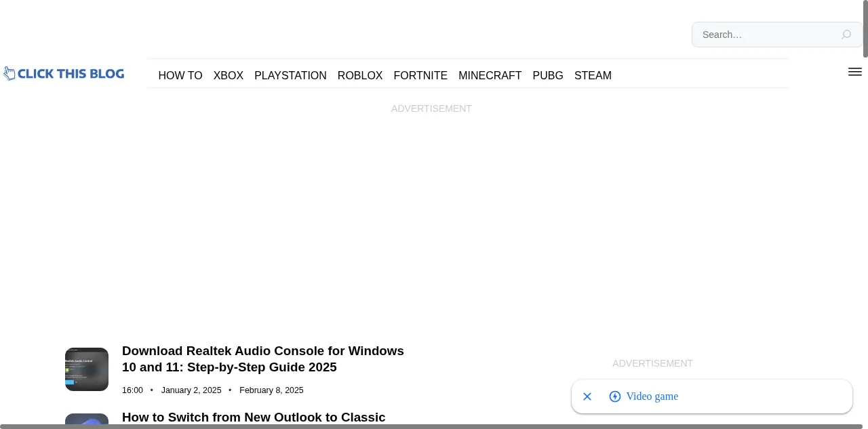
Task: Select the ROBLOX menu item
Action: click(x=360, y=76)
